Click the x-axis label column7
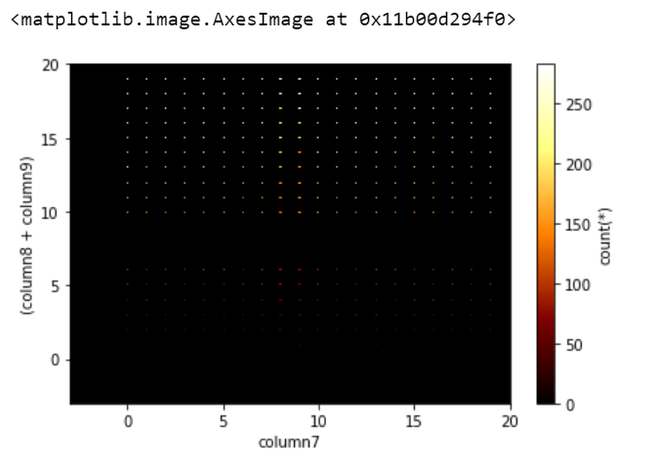The image size is (660, 470). pos(289,442)
